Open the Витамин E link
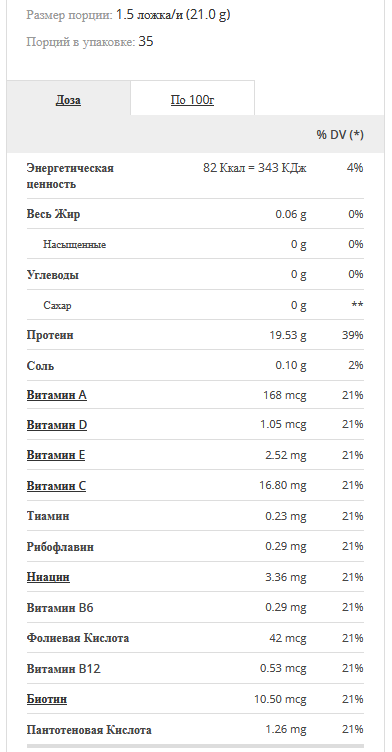The image size is (392, 752). pyautogui.click(x=56, y=455)
